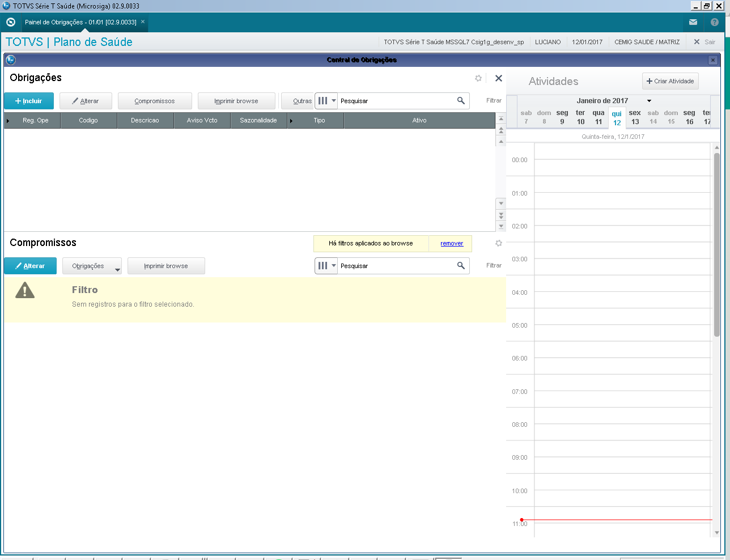Click the TOTVS logo in teal bar

10,22
